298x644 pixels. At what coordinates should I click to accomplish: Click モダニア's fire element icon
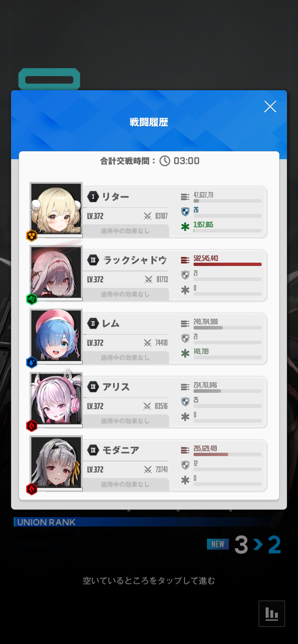click(32, 489)
